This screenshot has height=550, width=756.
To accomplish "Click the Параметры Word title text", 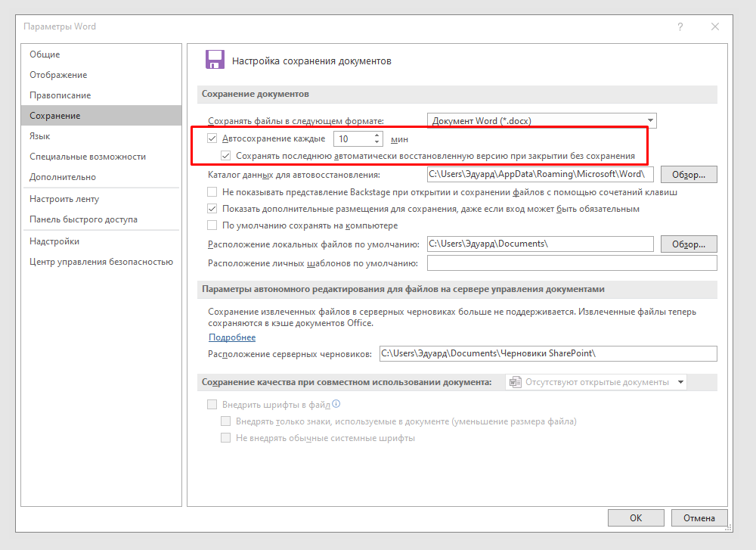I will [x=60, y=26].
